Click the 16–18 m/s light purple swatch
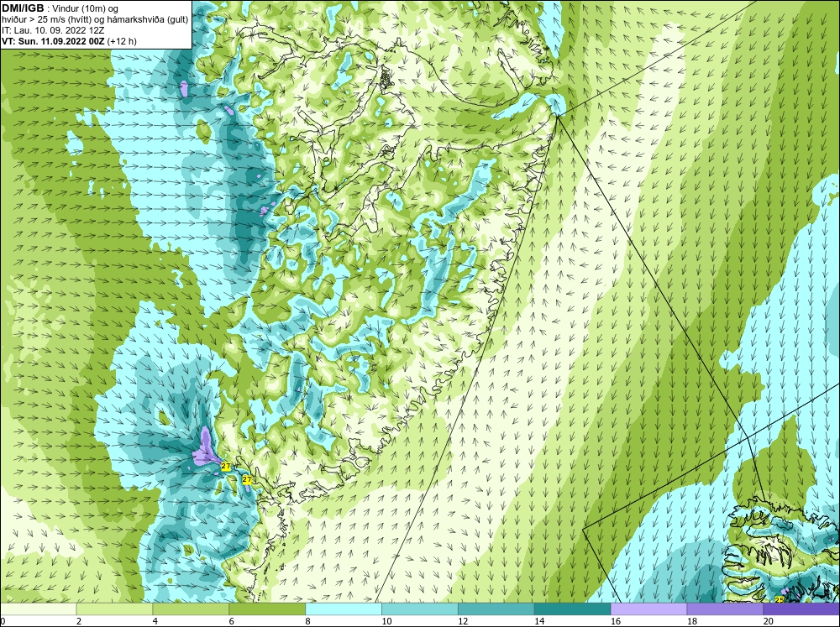 click(x=648, y=609)
